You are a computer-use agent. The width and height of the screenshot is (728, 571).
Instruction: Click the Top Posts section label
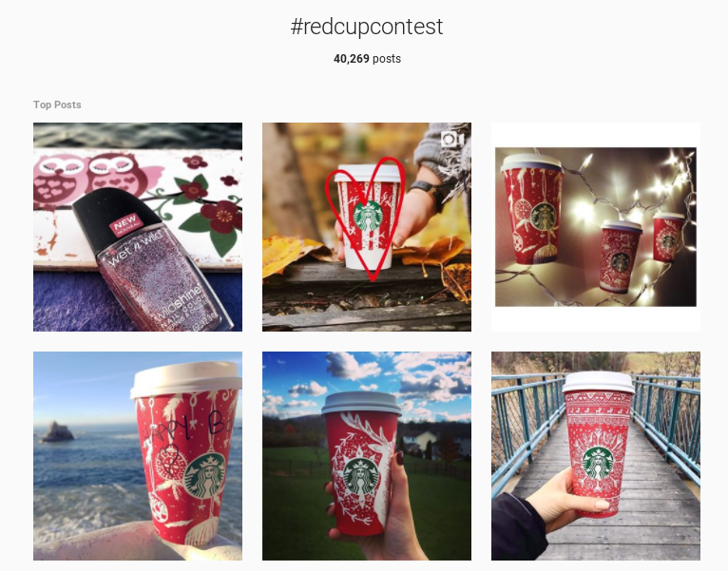pyautogui.click(x=57, y=105)
